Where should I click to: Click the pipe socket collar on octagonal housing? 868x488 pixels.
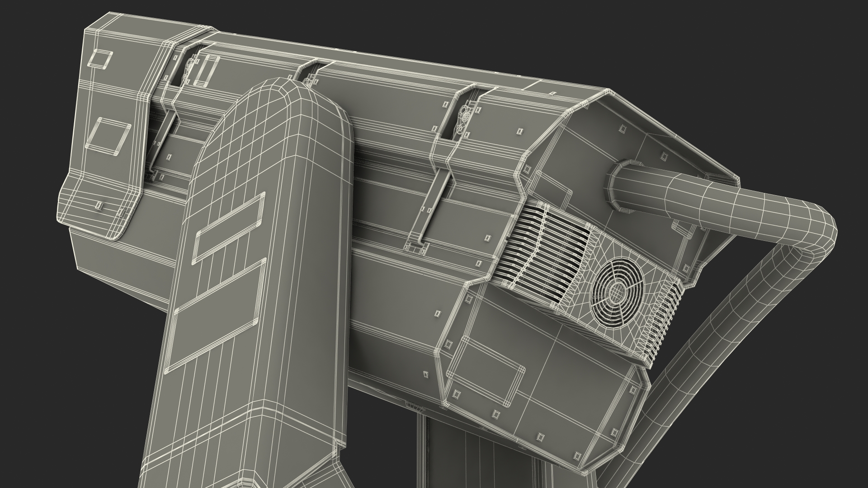point(613,187)
